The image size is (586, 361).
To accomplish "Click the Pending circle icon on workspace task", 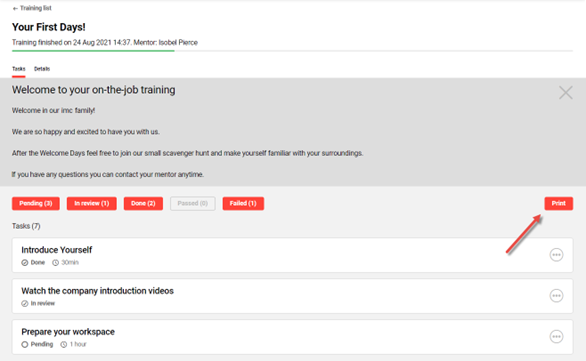I will point(25,344).
